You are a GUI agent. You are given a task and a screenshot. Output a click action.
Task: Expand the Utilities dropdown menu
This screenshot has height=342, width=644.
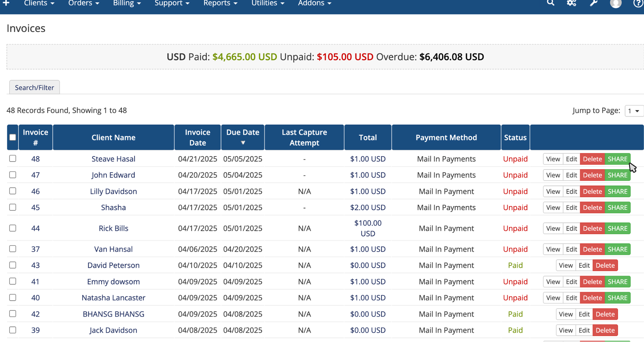pos(268,3)
